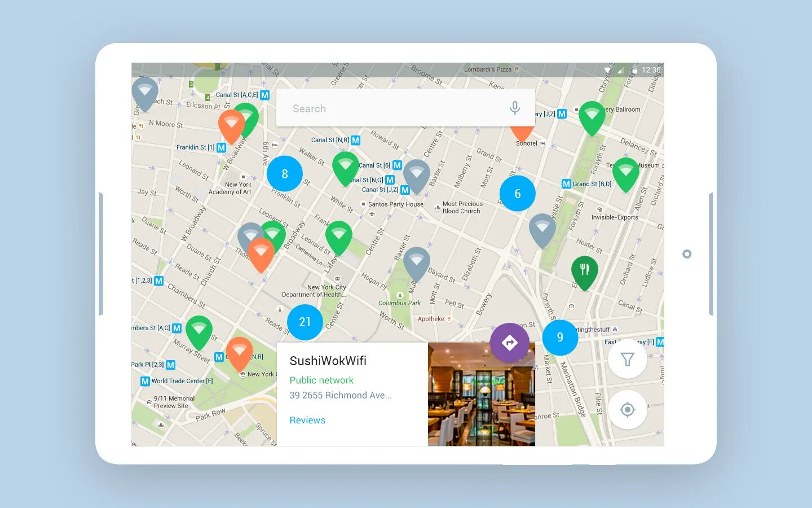This screenshot has width=812, height=508.
Task: Tap the purple directions button
Action: click(510, 343)
